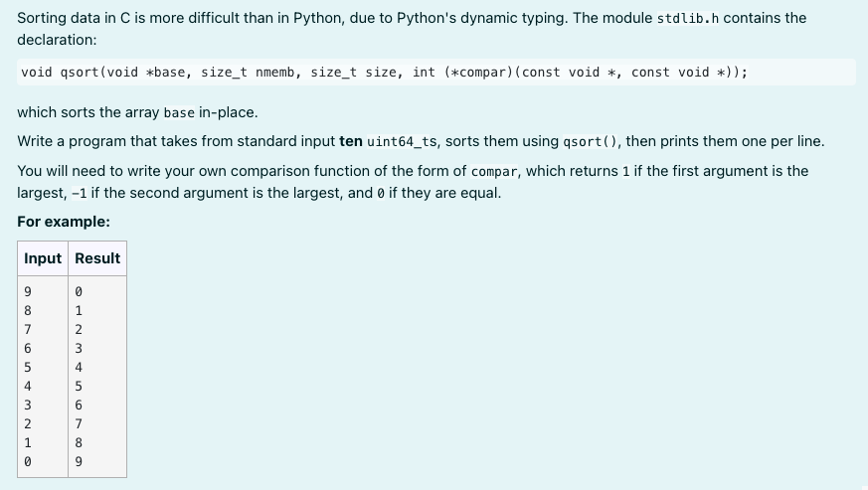Click the -1 inline code in the paragraph
Image resolution: width=868 pixels, height=490 pixels.
(50, 193)
